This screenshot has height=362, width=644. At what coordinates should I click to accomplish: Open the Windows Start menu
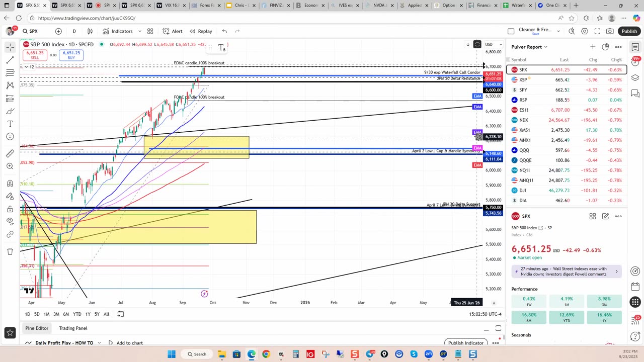pos(172,354)
